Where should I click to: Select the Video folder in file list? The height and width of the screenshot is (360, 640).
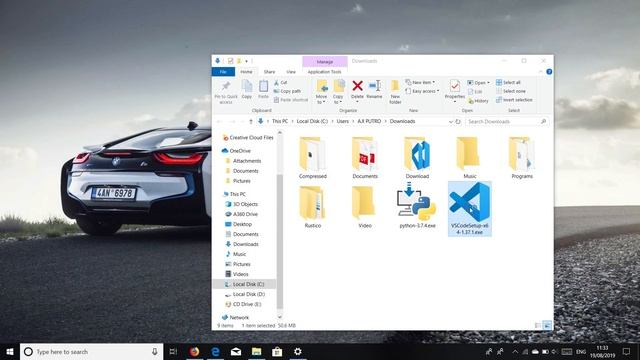click(x=365, y=207)
